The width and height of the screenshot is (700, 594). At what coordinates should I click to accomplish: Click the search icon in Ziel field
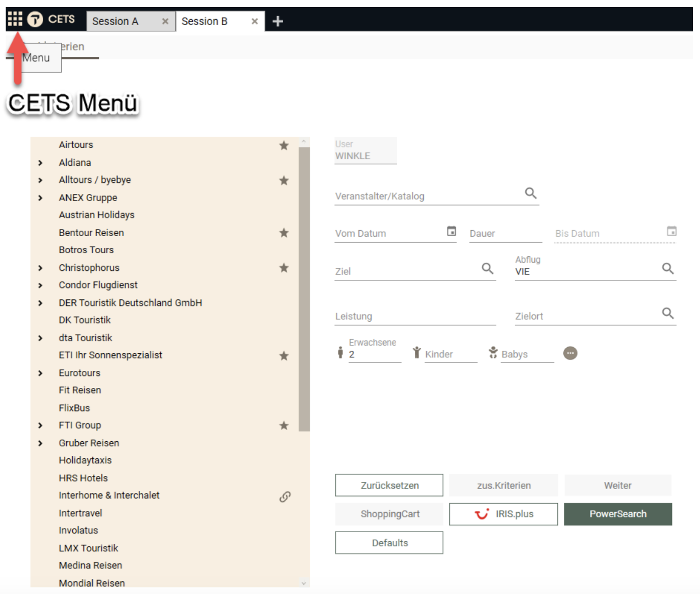coord(487,268)
